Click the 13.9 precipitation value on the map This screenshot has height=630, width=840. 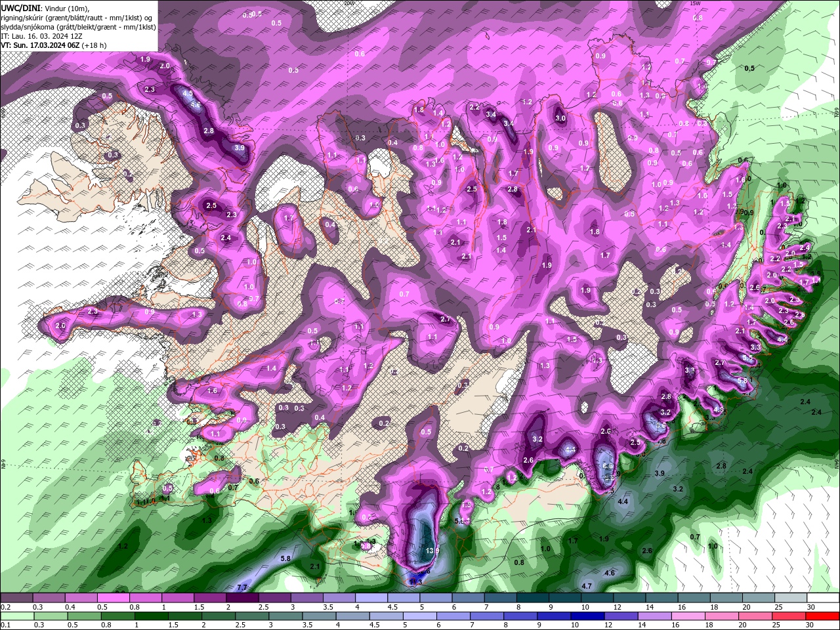(x=432, y=550)
